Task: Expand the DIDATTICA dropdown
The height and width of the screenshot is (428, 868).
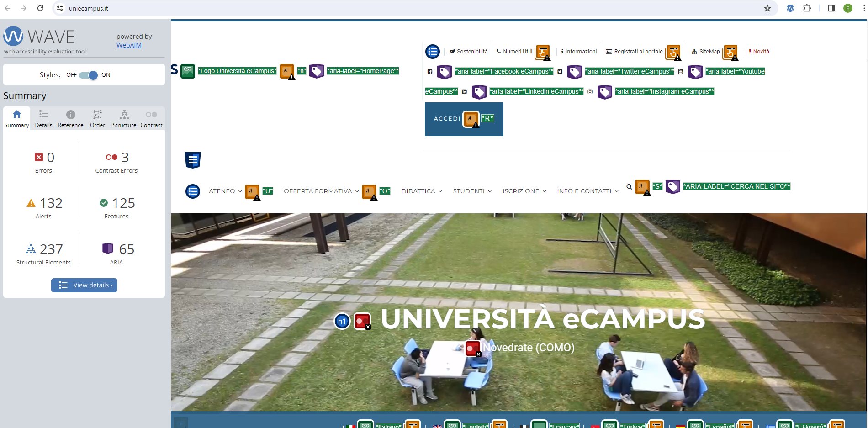Action: click(x=422, y=191)
